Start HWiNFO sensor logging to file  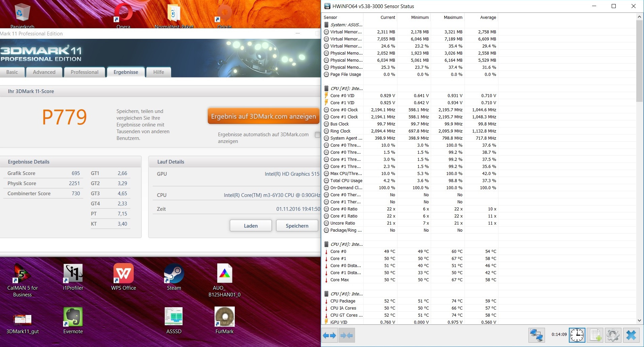click(595, 335)
